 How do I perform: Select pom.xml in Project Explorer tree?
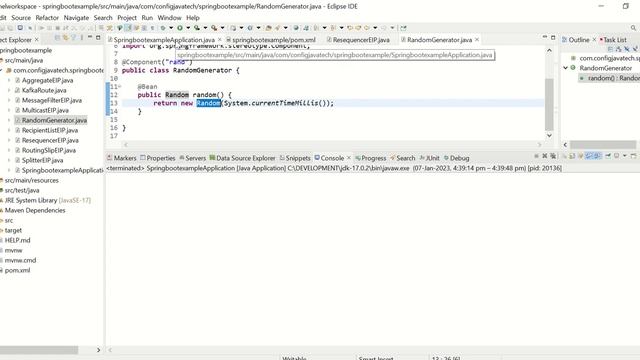click(x=17, y=270)
